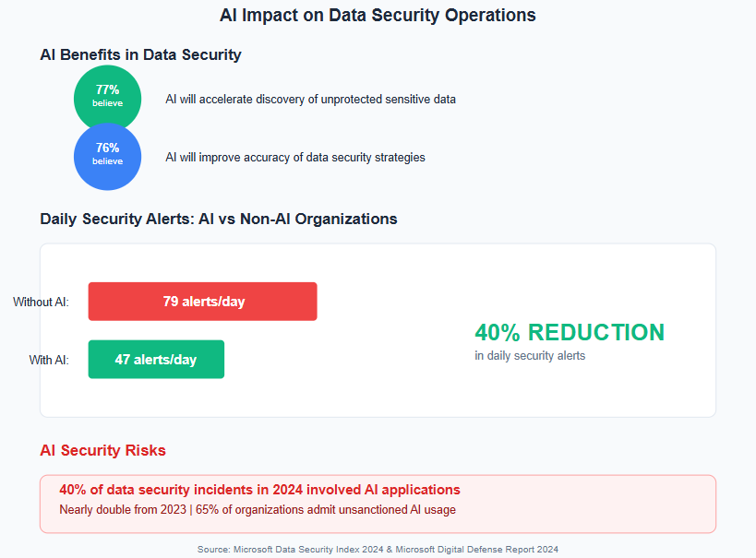Click the 'With AI:' label
This screenshot has height=558, width=756.
(x=49, y=360)
